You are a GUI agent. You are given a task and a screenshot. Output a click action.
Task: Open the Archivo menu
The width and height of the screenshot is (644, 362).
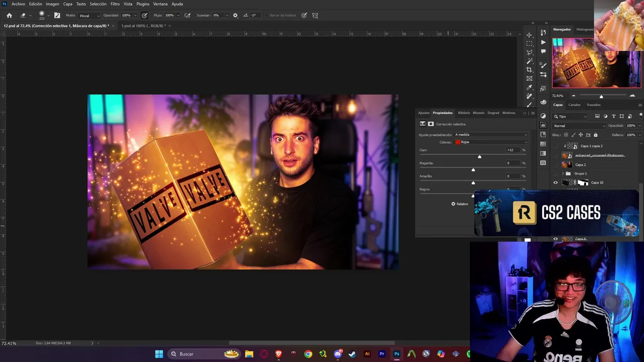(18, 4)
